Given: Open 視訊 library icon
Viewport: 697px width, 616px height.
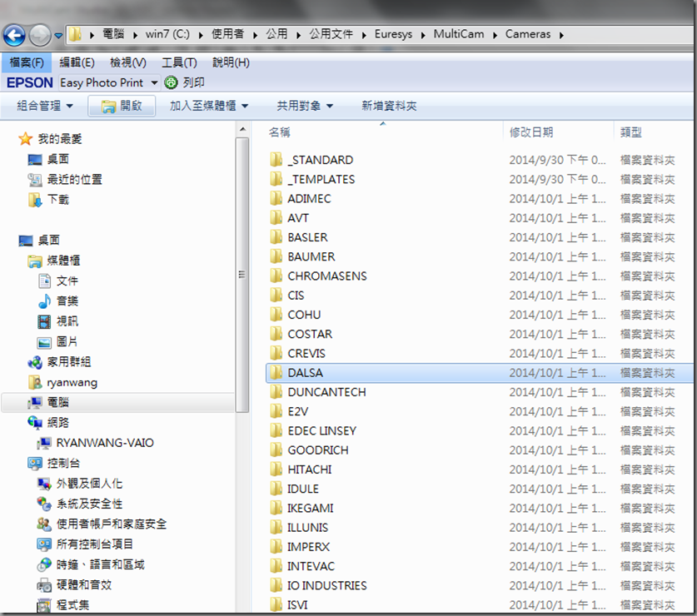Looking at the screenshot, I should point(44,321).
